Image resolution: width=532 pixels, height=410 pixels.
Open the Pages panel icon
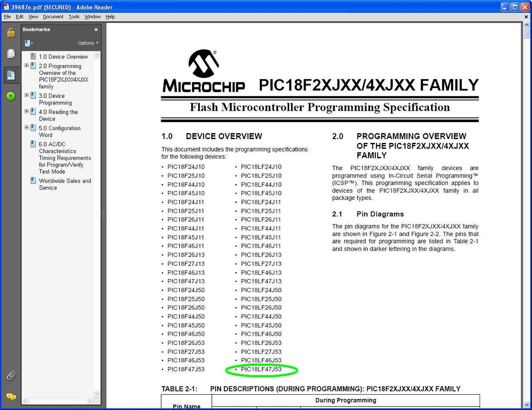pos(11,54)
